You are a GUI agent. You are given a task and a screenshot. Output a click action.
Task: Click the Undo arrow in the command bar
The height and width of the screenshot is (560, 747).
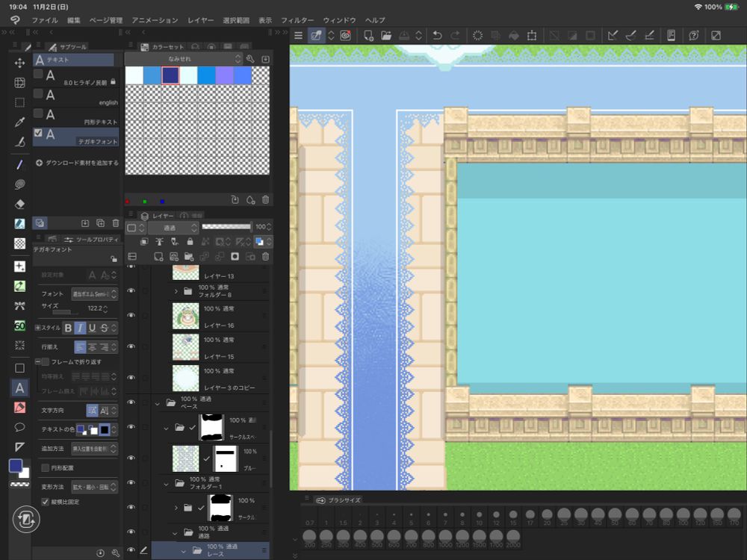point(437,35)
